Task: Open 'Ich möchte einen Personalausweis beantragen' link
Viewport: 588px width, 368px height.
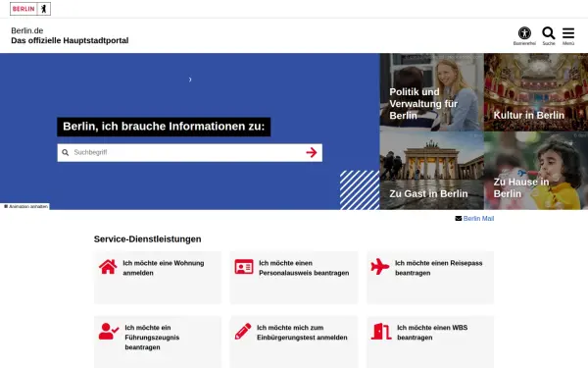Action: pyautogui.click(x=304, y=268)
